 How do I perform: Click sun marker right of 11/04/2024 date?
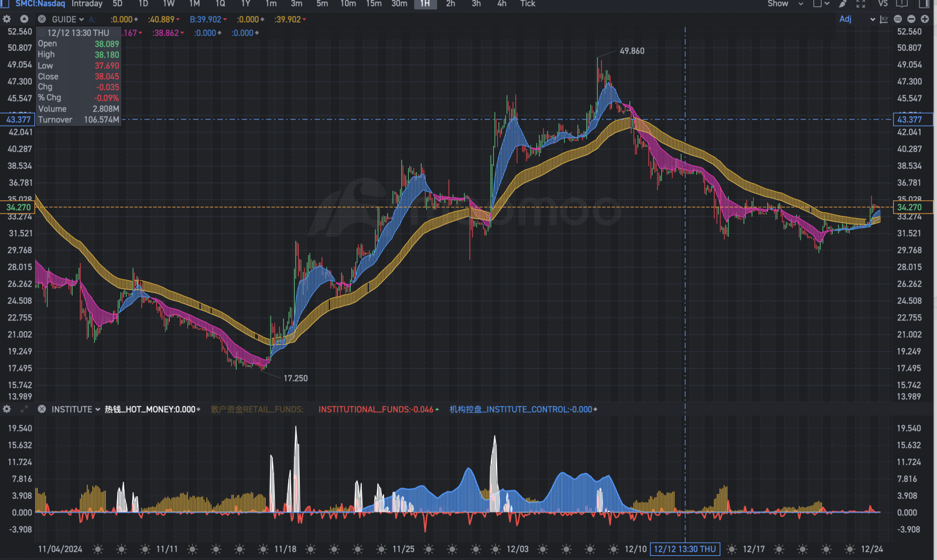point(98,549)
